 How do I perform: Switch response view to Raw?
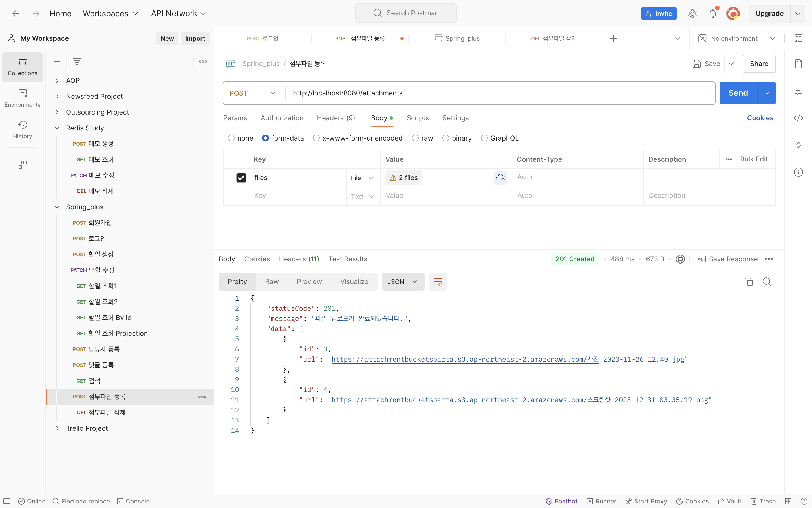point(272,282)
